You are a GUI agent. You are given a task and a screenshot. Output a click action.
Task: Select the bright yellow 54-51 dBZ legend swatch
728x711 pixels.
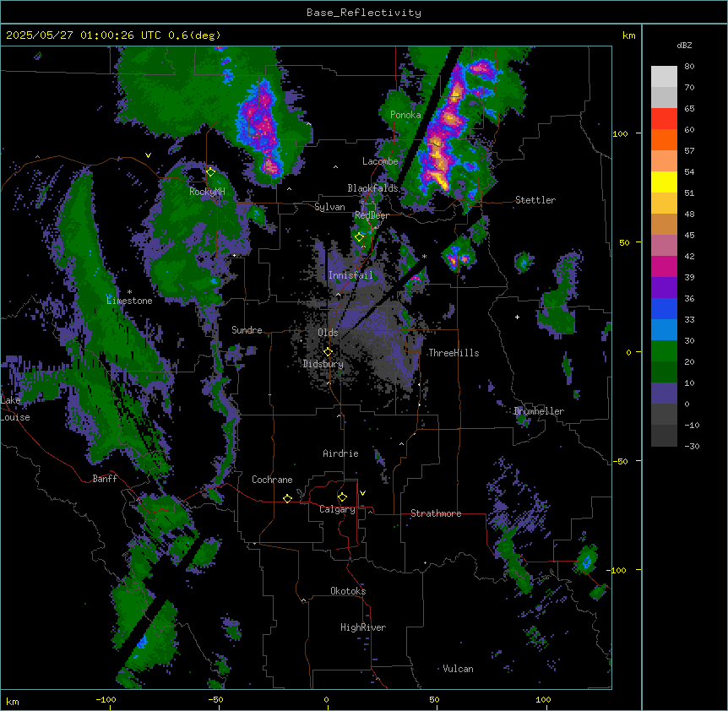[664, 182]
